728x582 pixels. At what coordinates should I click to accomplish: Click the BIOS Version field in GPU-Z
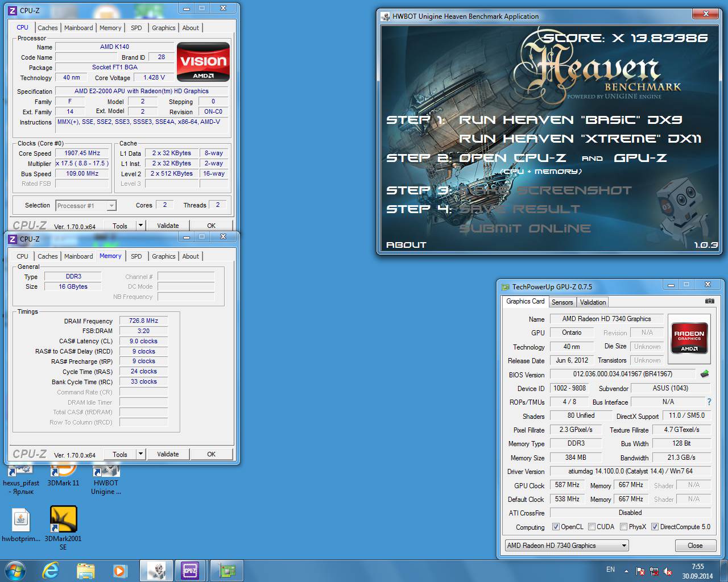point(623,374)
